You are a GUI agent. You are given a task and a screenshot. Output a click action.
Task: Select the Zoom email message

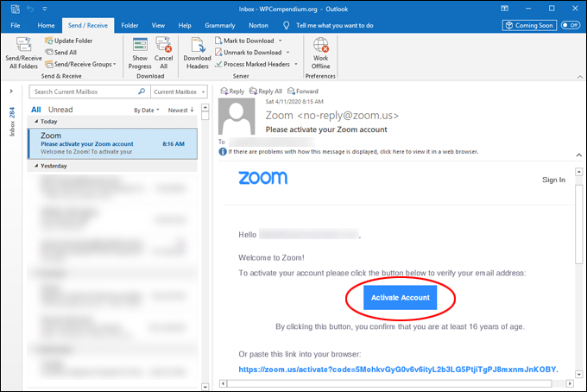(x=112, y=144)
